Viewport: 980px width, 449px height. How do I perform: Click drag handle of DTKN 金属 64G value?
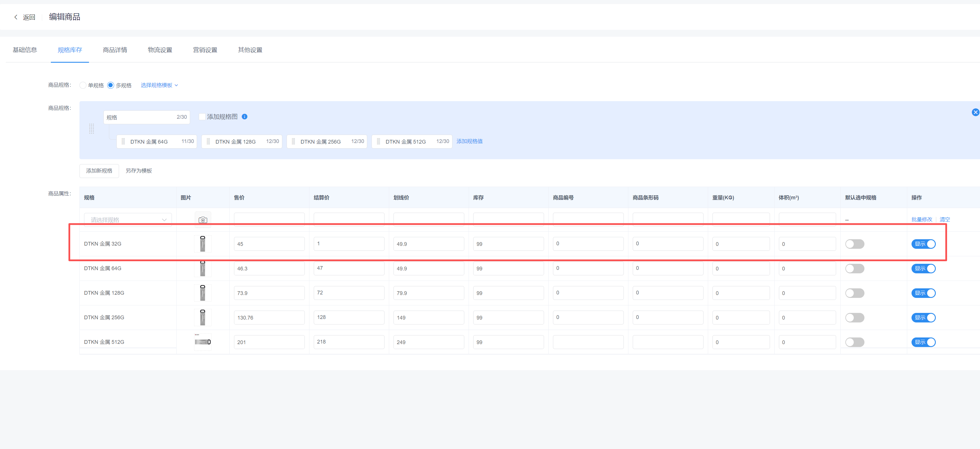point(123,142)
